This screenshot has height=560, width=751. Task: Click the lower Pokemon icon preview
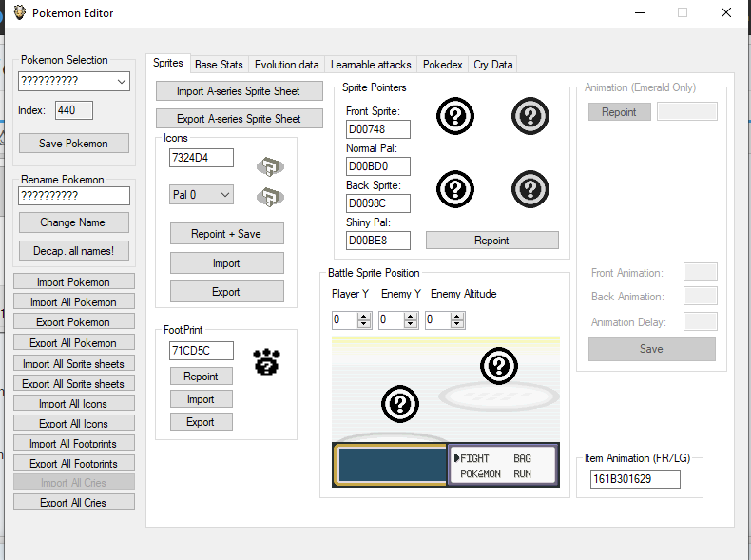[271, 197]
